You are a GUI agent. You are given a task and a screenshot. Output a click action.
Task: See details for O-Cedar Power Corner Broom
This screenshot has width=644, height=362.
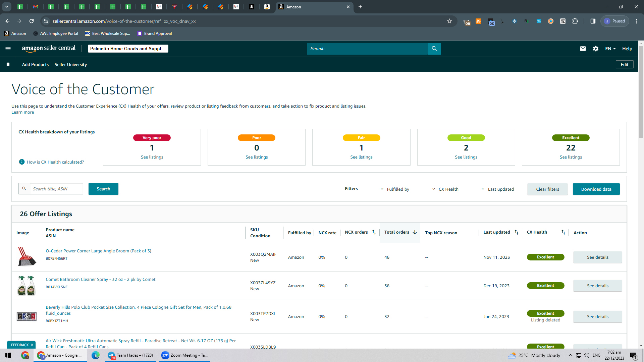pos(597,257)
